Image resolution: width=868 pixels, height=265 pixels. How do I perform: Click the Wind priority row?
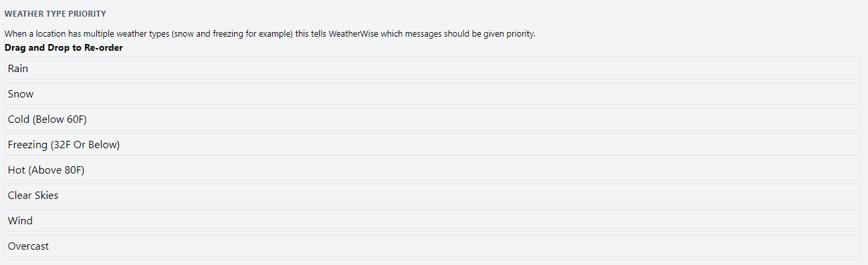pyautogui.click(x=432, y=220)
